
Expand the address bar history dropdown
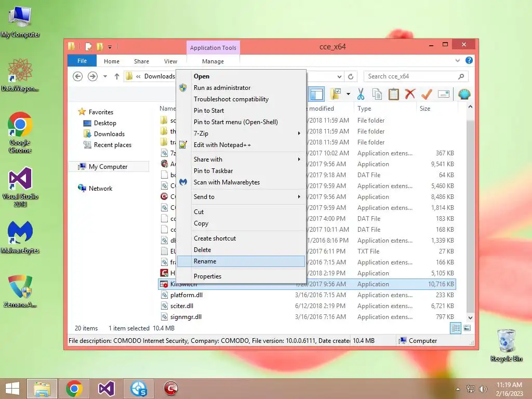point(339,77)
